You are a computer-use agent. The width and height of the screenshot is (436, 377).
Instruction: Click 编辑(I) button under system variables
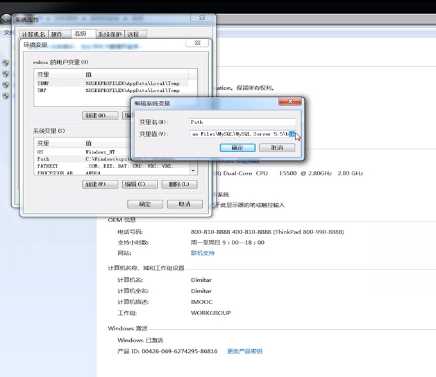pos(139,184)
